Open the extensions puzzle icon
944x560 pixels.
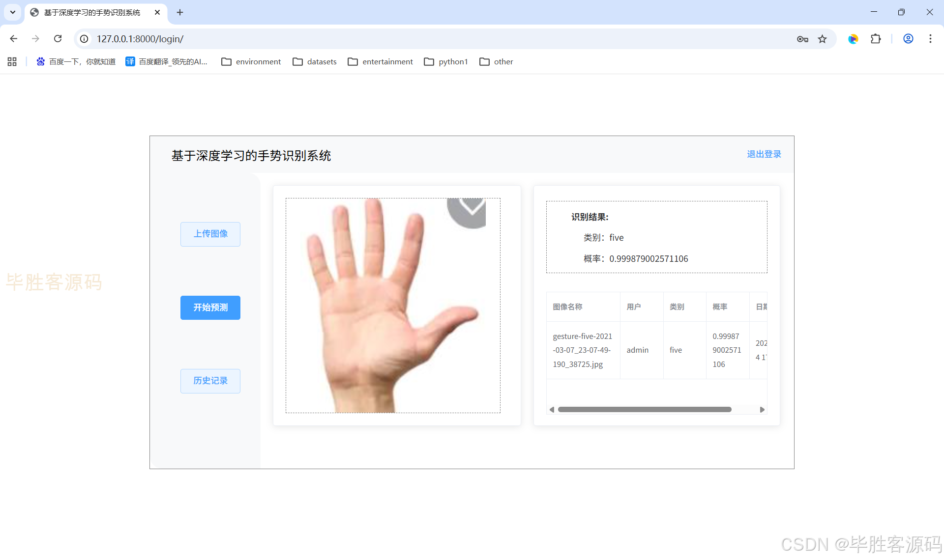876,39
